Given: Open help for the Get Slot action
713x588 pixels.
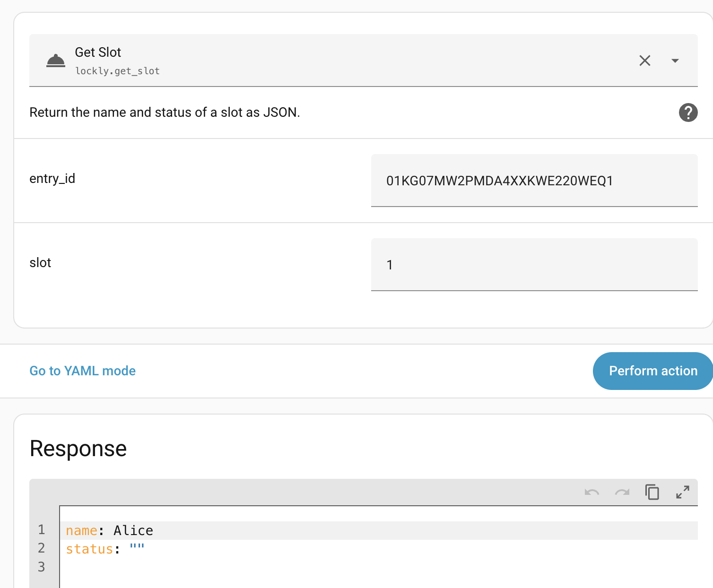Looking at the screenshot, I should coord(688,112).
